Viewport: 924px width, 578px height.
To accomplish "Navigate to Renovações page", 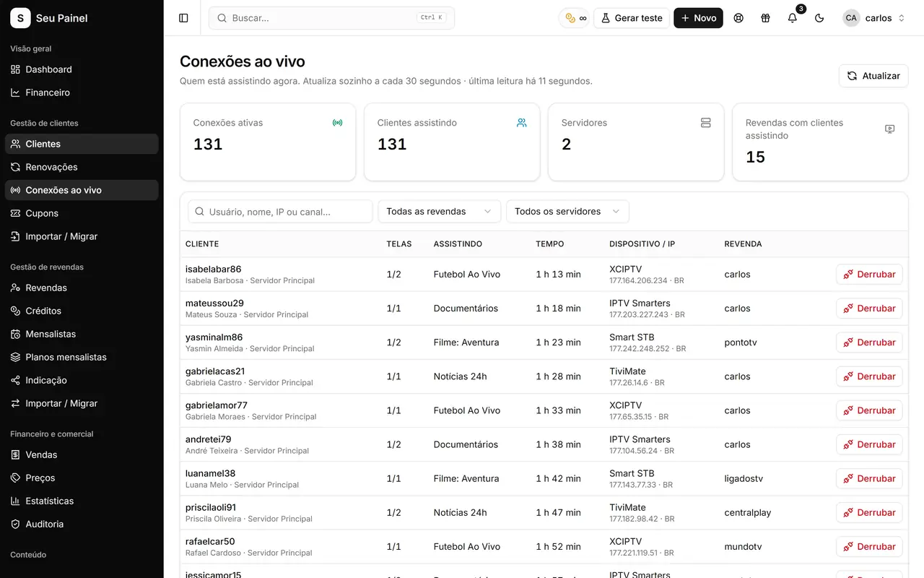I will click(82, 167).
